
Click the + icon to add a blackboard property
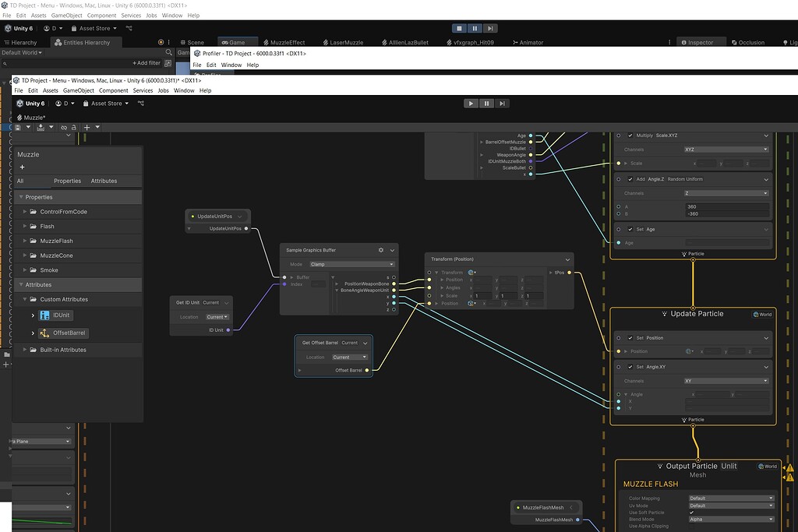click(23, 167)
